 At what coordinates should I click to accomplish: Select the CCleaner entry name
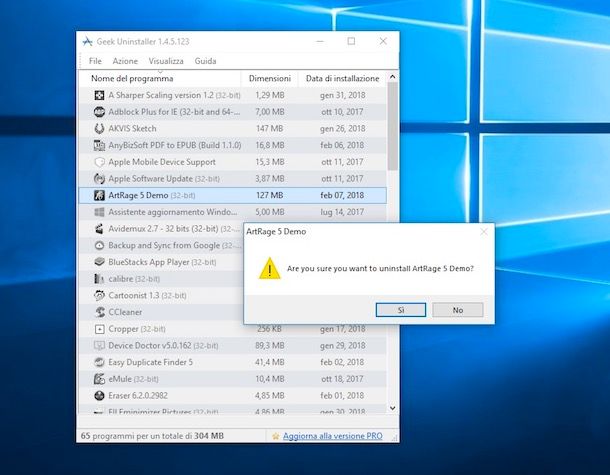point(125,312)
